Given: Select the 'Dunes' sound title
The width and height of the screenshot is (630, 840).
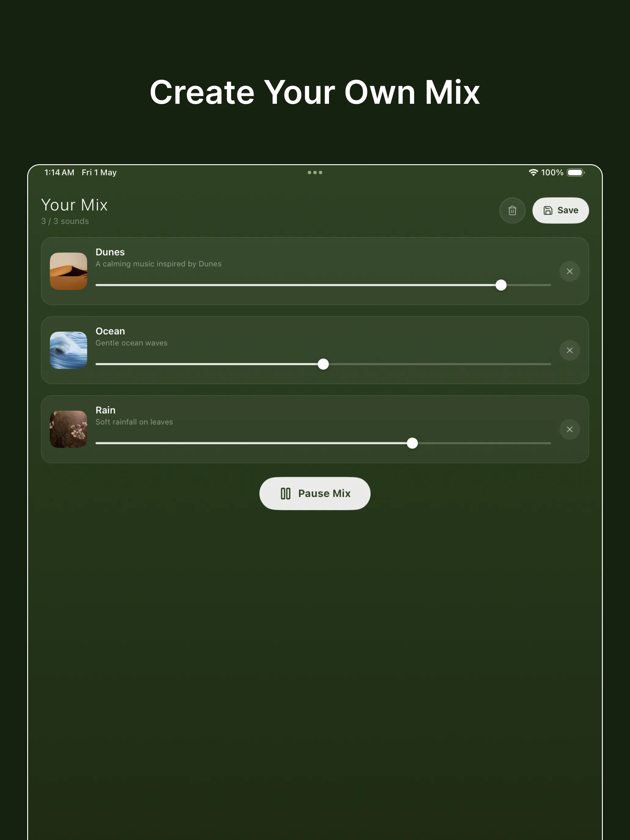Looking at the screenshot, I should point(110,252).
